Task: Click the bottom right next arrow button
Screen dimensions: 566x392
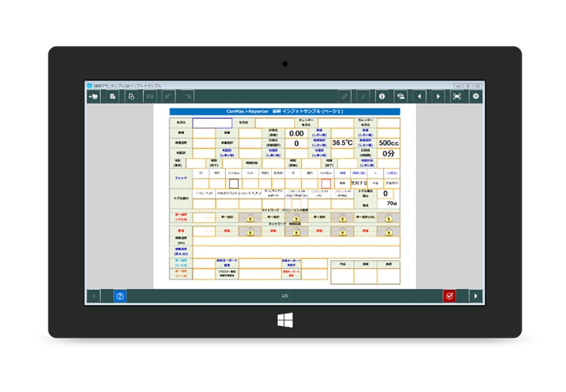Action: 476,296
